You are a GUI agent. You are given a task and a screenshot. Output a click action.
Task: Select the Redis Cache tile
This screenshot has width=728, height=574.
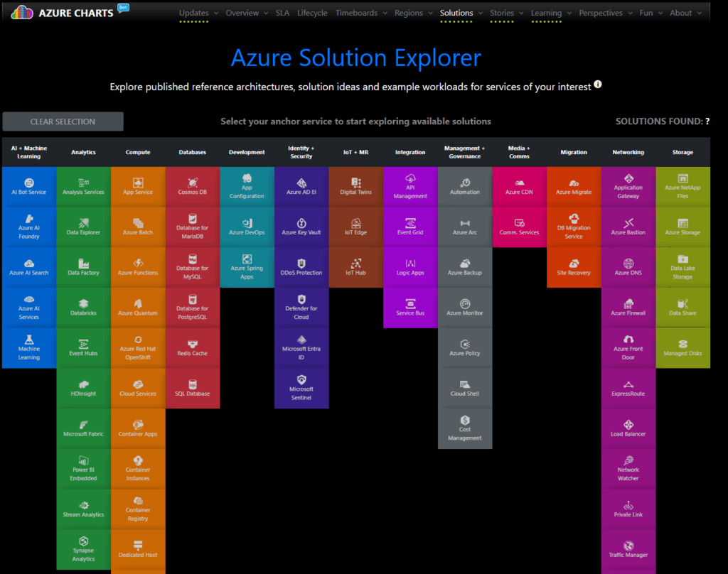pyautogui.click(x=192, y=348)
